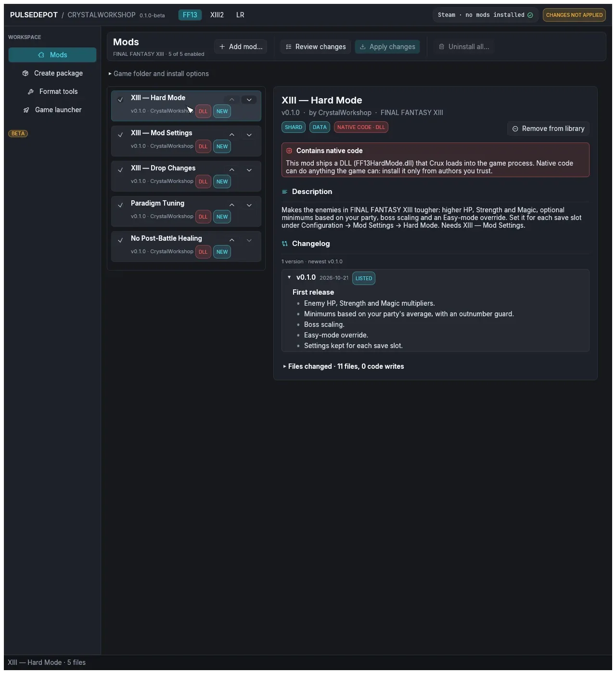Click the DATA tag in mod details
This screenshot has width=616, height=674.
(320, 127)
